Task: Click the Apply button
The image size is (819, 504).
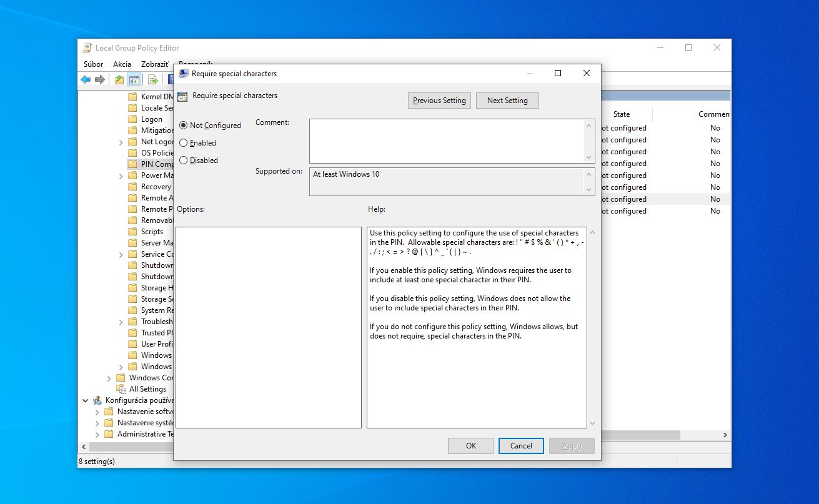Action: pyautogui.click(x=572, y=446)
